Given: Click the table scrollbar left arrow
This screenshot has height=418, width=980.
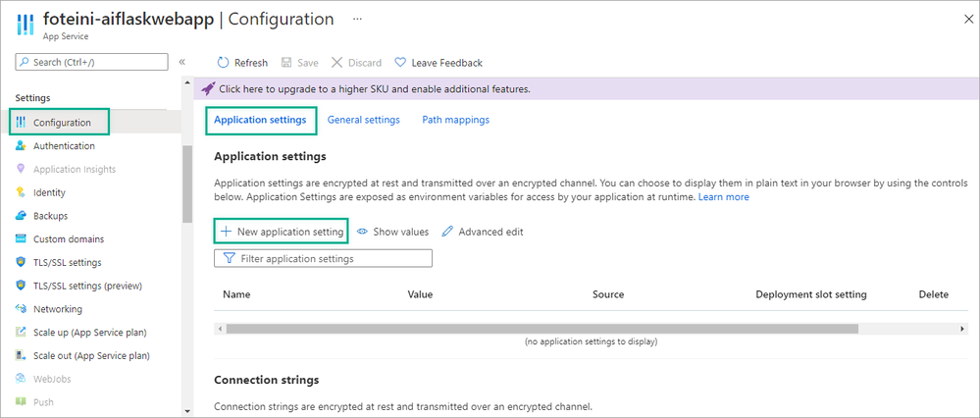Looking at the screenshot, I should coord(220,329).
